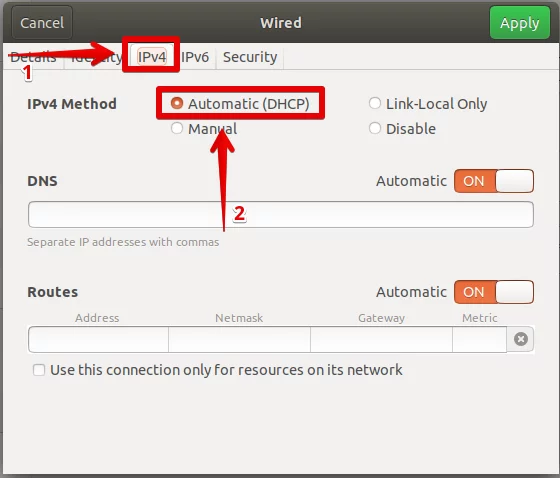
Task: Click the route Address field
Action: [98, 339]
